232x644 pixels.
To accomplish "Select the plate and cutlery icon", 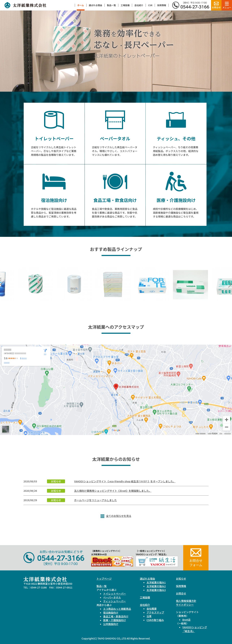I will tap(115, 182).
